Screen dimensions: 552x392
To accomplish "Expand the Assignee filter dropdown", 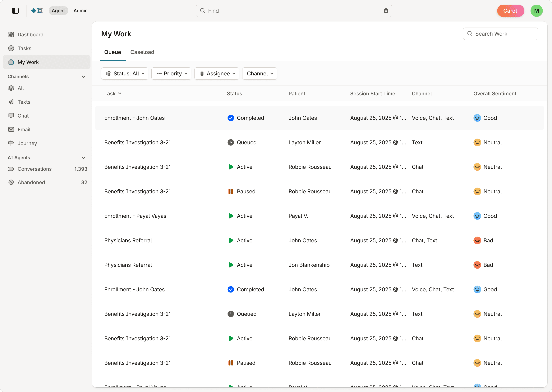I will click(217, 74).
